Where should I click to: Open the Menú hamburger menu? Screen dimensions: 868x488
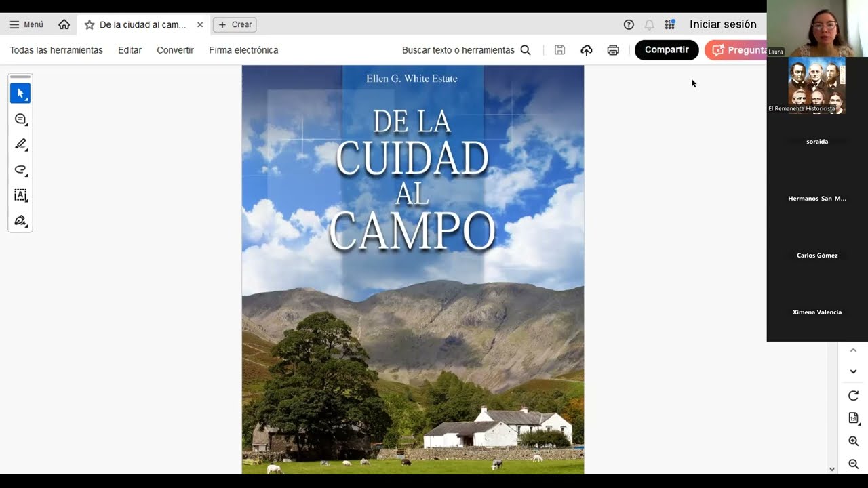point(26,24)
